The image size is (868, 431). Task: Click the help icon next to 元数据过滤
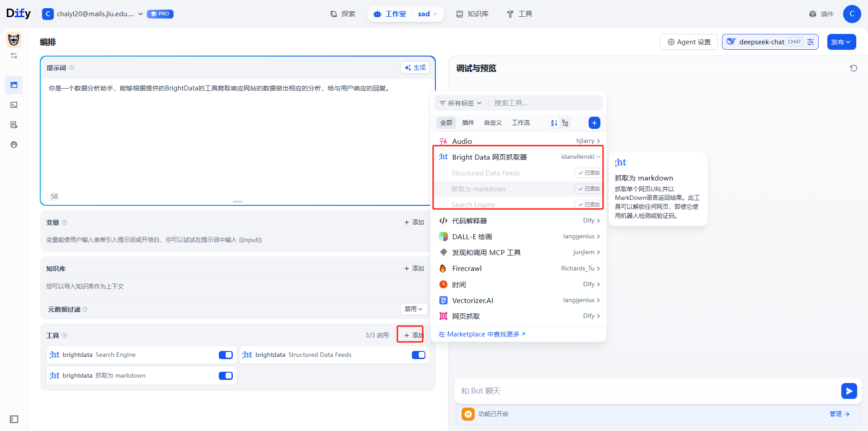[85, 309]
